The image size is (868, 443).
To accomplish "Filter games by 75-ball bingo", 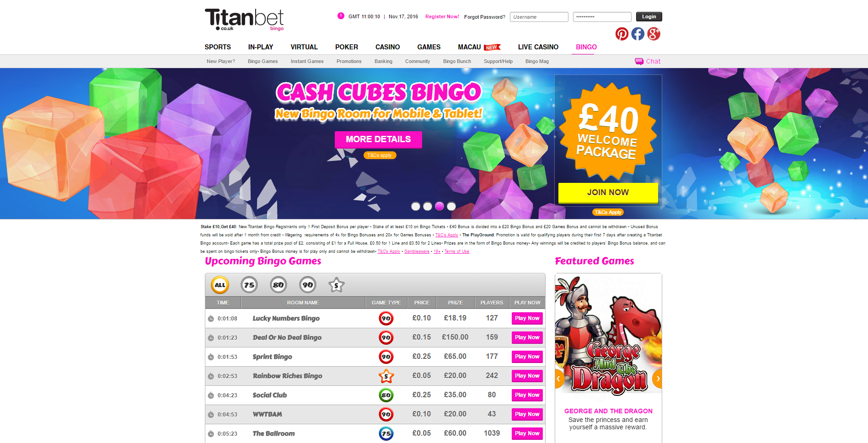I will pos(249,285).
